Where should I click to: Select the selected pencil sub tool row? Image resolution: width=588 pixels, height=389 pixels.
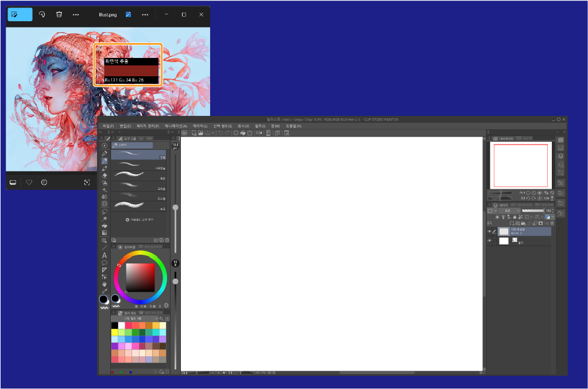tap(139, 154)
